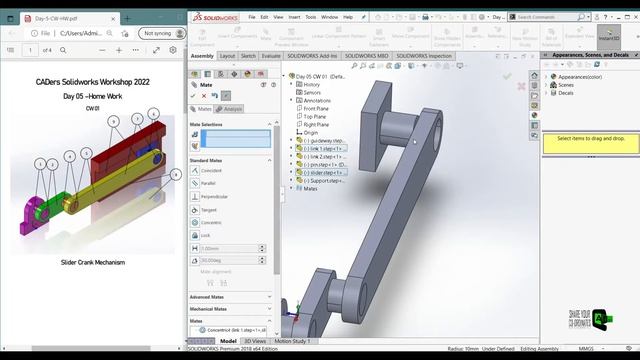Expand the Decals tree node

click(546, 93)
